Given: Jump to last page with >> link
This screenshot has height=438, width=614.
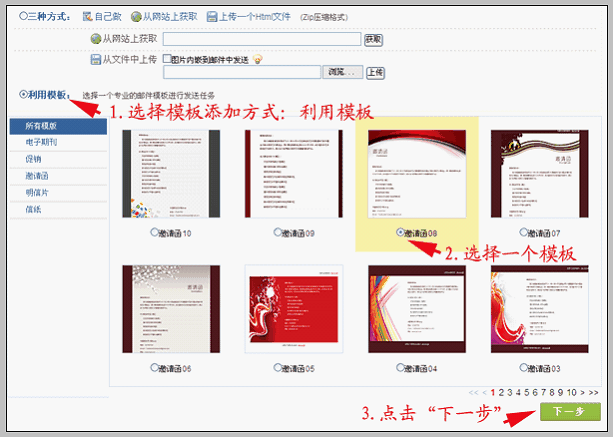Looking at the screenshot, I should click(x=594, y=392).
